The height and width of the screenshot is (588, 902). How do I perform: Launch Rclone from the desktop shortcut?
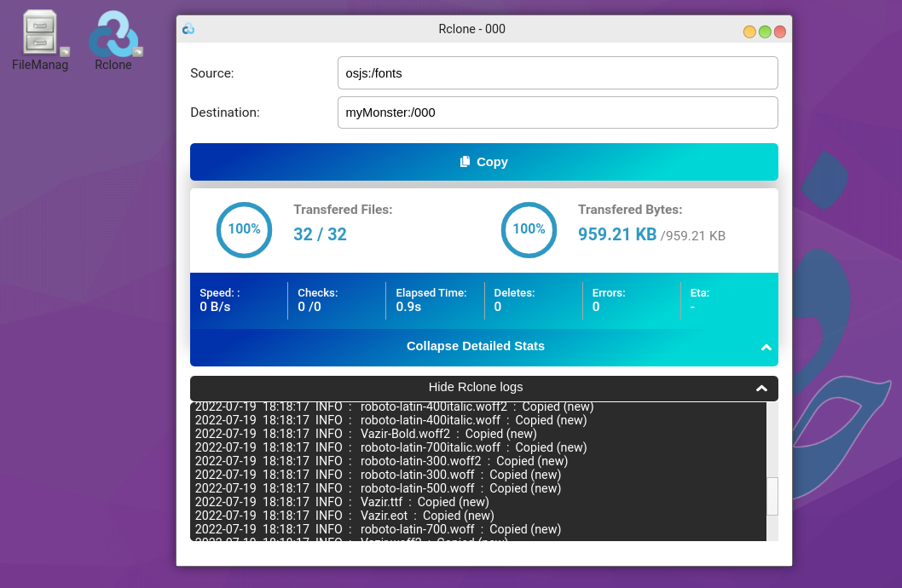(113, 34)
